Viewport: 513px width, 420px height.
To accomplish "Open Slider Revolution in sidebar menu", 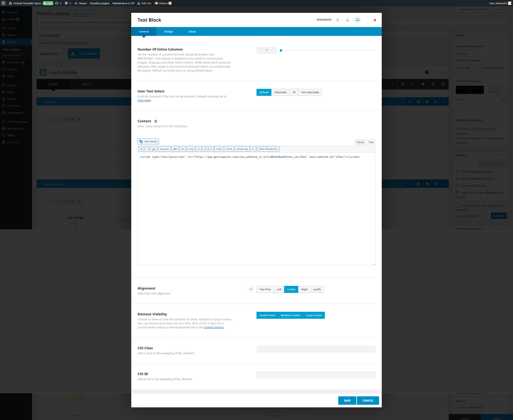I will [x=16, y=122].
